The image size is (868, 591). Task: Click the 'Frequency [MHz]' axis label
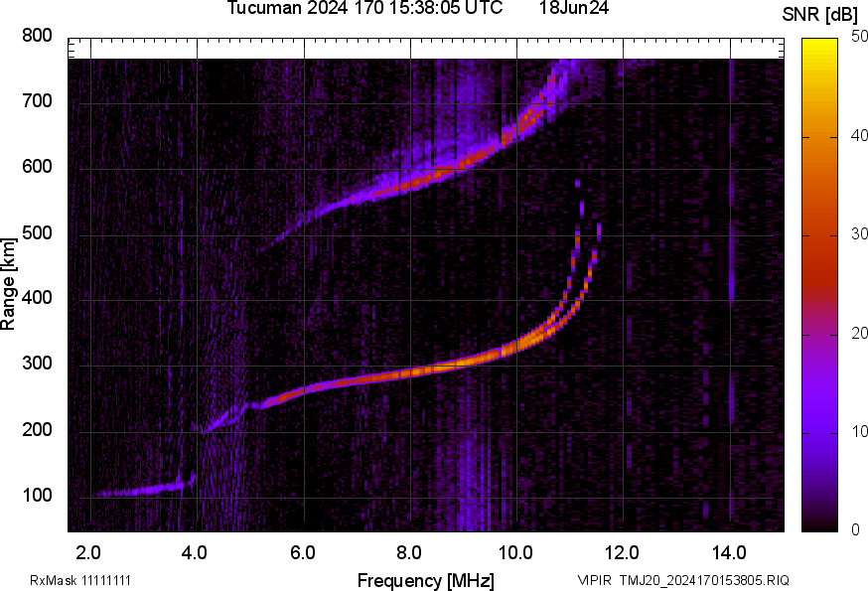coord(426,580)
